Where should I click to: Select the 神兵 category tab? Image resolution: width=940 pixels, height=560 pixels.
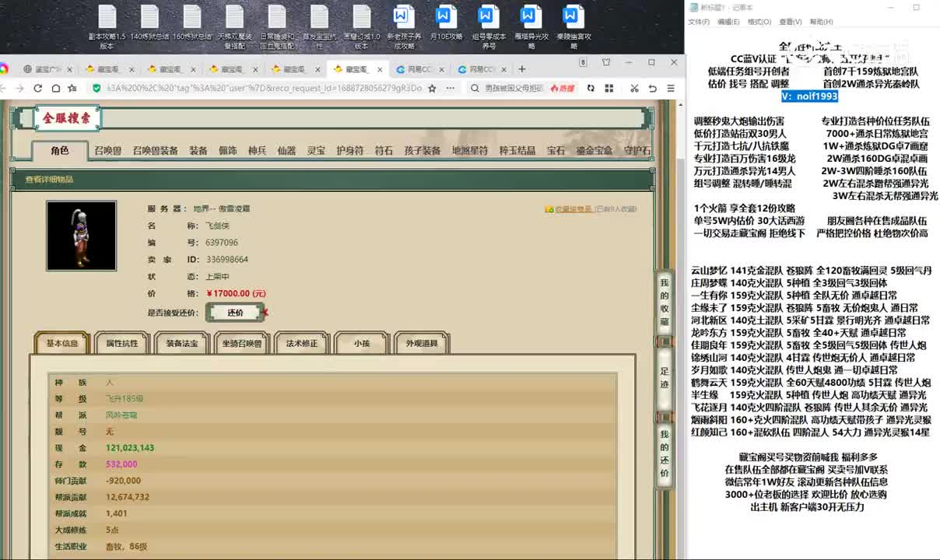click(257, 151)
